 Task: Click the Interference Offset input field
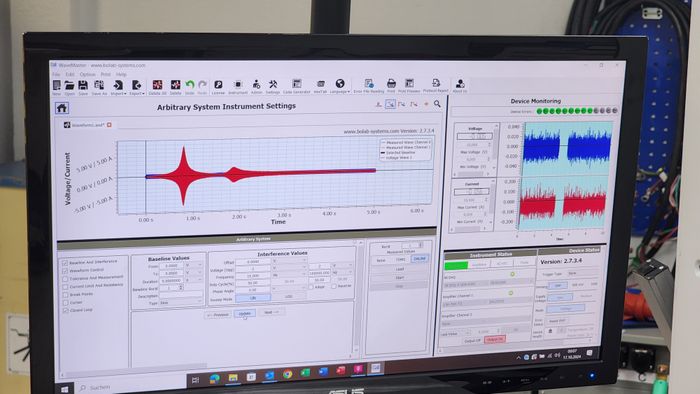(x=253, y=261)
